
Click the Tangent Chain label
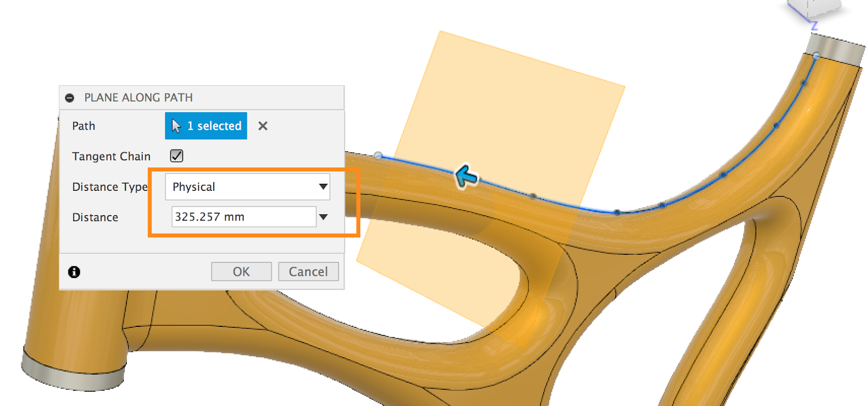pos(111,156)
